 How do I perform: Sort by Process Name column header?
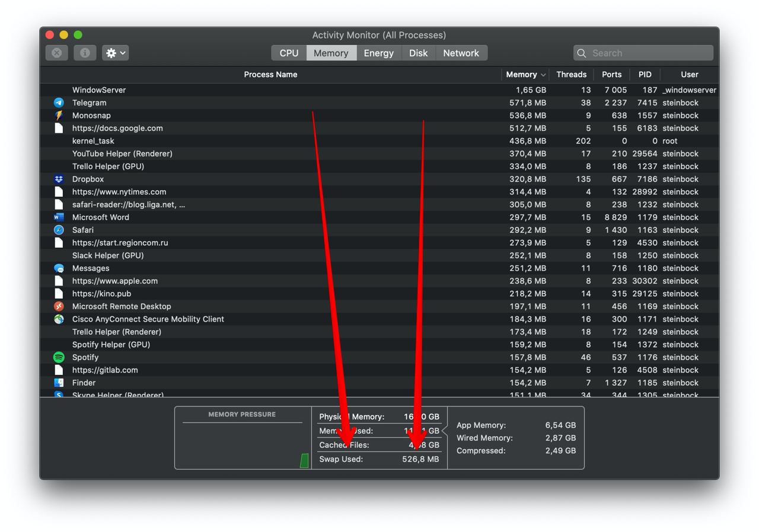tap(270, 74)
